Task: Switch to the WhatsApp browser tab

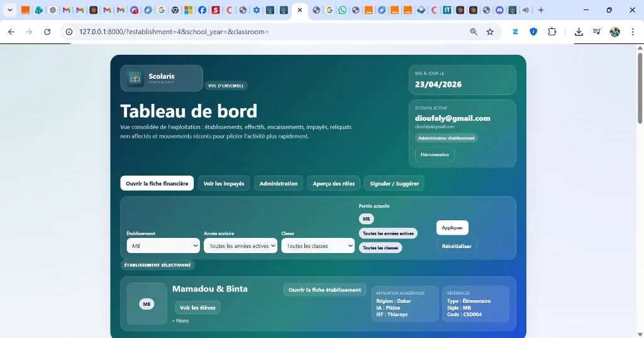Action: pos(343,10)
